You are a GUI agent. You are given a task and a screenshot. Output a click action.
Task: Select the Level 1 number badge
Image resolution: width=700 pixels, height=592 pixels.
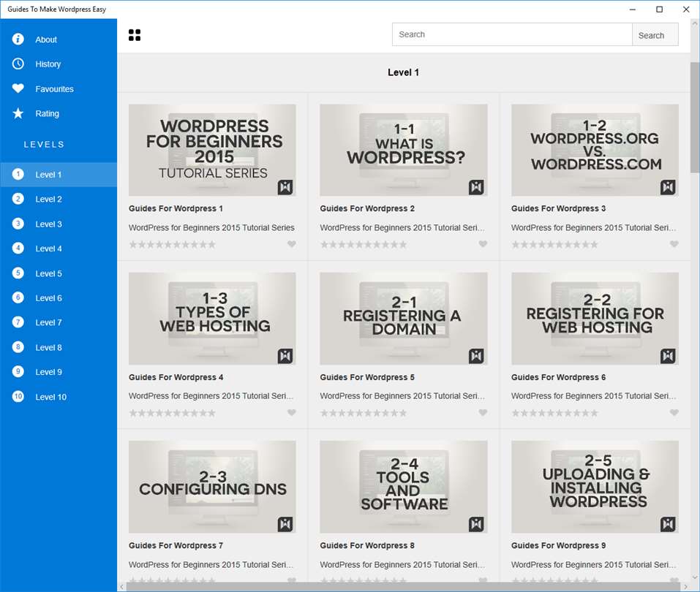18,174
